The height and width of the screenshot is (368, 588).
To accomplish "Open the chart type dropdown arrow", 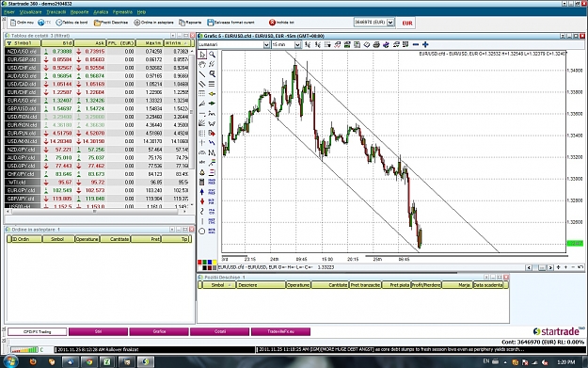I will (x=266, y=44).
